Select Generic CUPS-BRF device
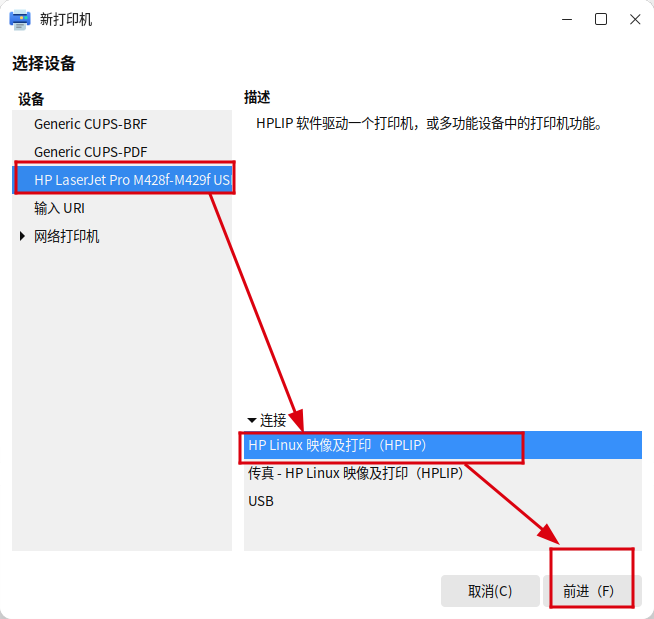The height and width of the screenshot is (619, 654). pyautogui.click(x=90, y=124)
